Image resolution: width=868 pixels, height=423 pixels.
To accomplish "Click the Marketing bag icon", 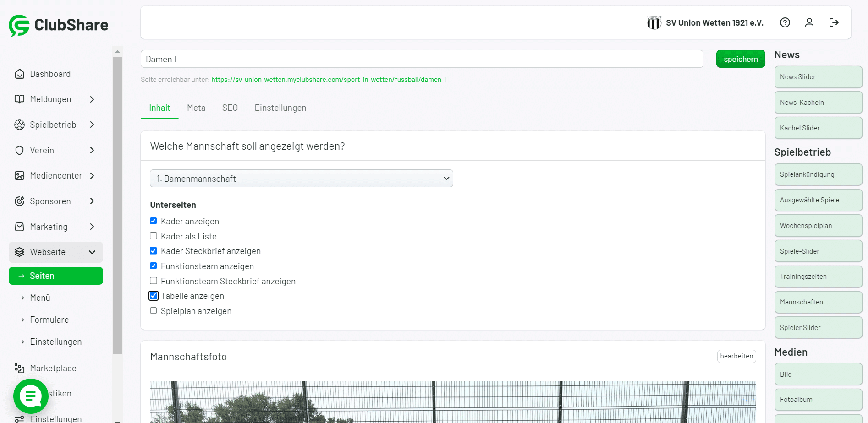I will coord(19,227).
